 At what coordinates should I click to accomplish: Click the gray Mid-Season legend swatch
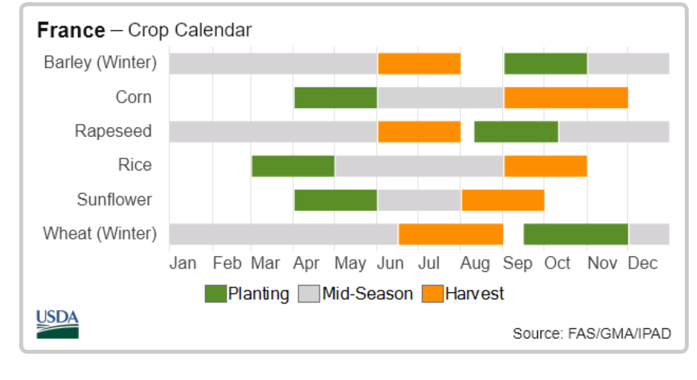[x=309, y=294]
